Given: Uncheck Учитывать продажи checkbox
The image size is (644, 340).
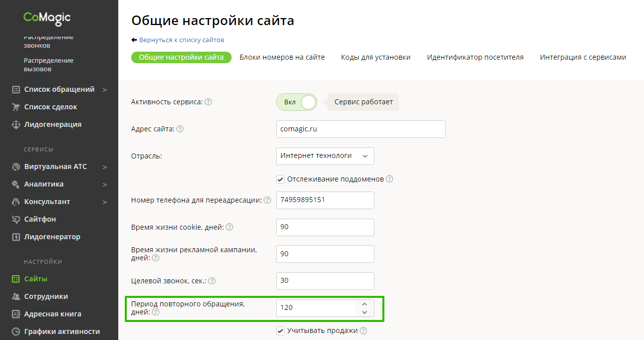Looking at the screenshot, I should click(281, 330).
